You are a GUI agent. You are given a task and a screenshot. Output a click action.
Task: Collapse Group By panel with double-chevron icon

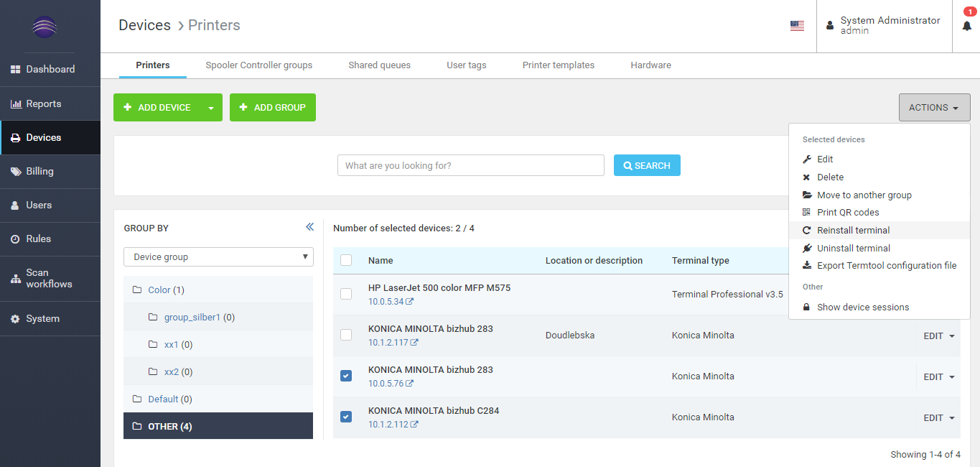click(309, 227)
